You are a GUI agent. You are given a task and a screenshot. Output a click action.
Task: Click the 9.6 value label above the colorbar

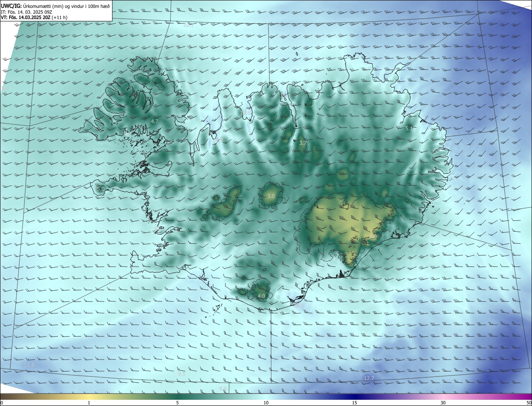click(223, 389)
